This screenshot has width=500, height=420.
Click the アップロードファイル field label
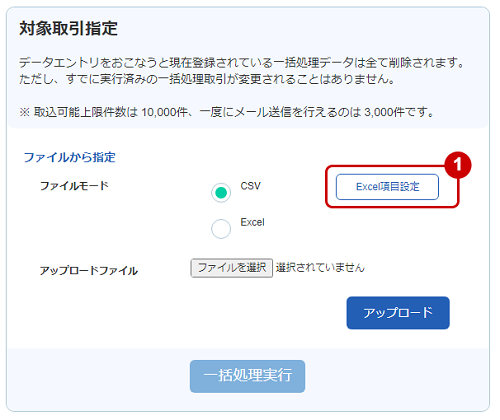click(x=89, y=270)
